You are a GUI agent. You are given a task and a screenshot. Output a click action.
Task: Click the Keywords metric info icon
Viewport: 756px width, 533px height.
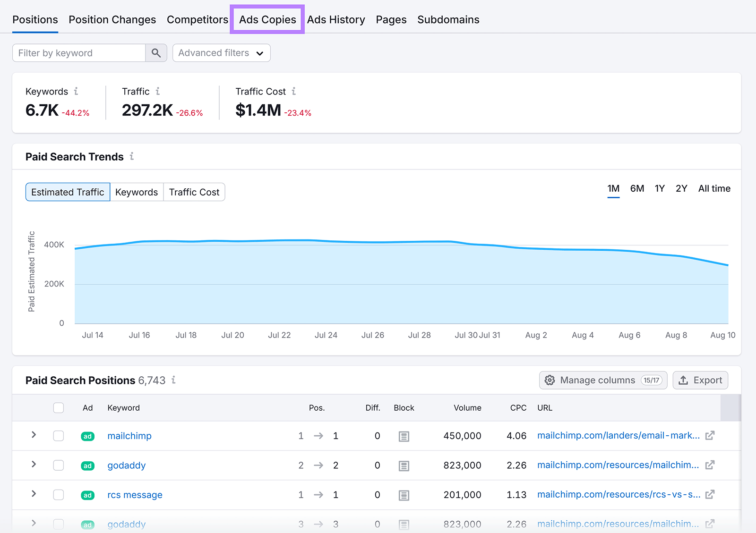(x=77, y=91)
